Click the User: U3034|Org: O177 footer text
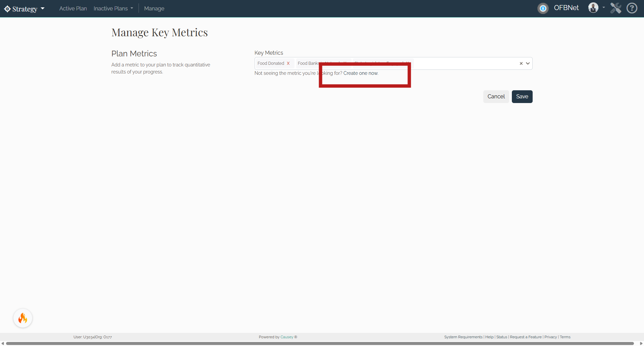Screen dimensions: 644x346 coord(93,337)
